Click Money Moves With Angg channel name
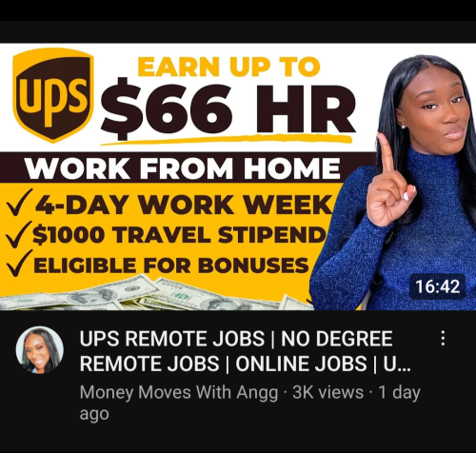Image resolution: width=476 pixels, height=453 pixels. click(179, 392)
